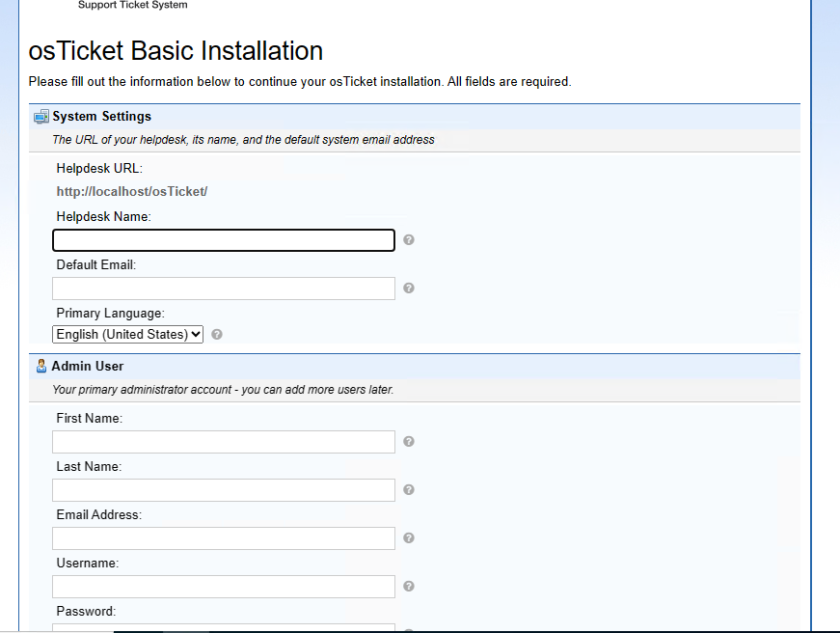Click help icon beside Default Email field

[x=409, y=288]
